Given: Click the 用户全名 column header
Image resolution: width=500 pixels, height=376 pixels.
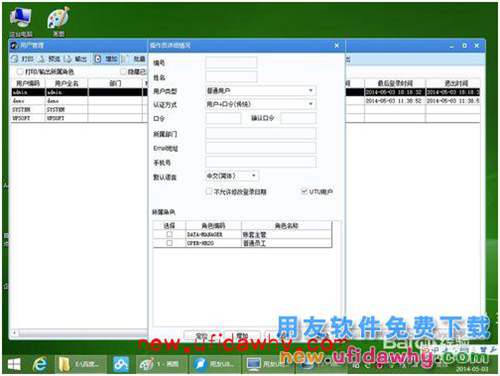Looking at the screenshot, I should tap(66, 83).
